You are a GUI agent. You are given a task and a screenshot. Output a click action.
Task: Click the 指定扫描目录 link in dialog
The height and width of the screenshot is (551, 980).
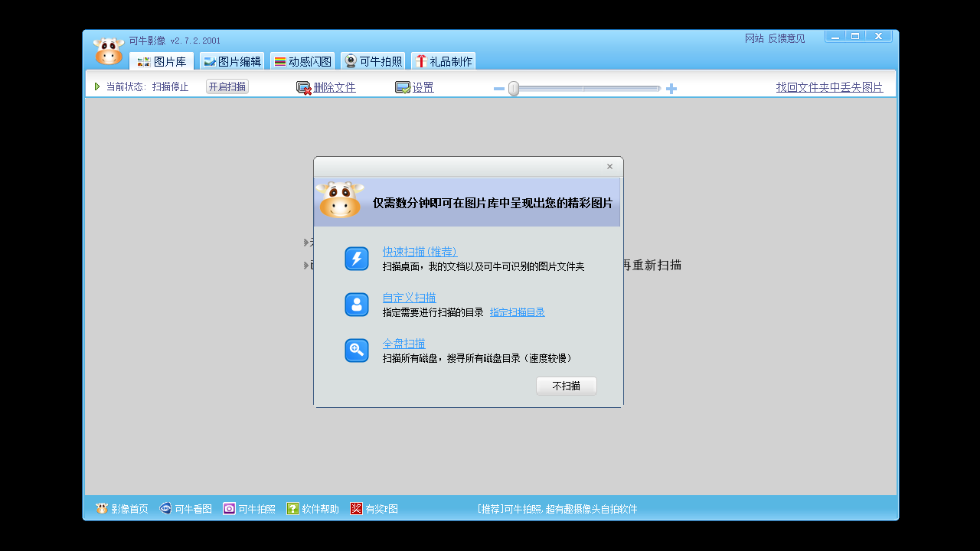point(517,311)
